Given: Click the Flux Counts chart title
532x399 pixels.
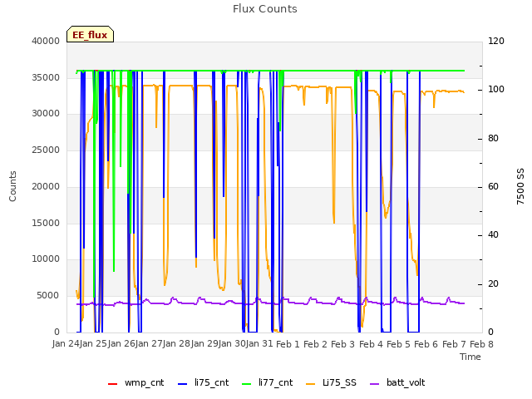Looking at the screenshot, I should click(x=265, y=9).
